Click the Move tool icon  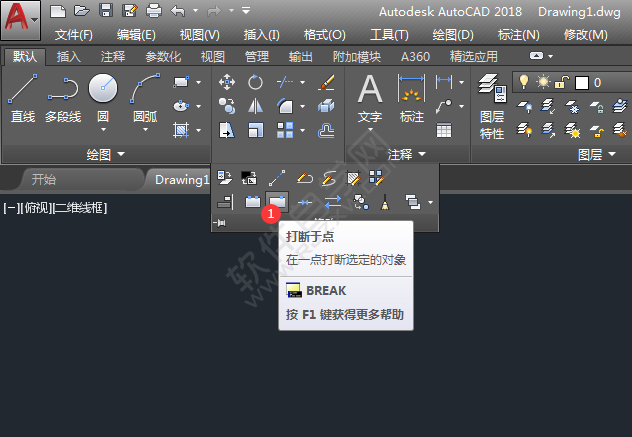point(227,82)
